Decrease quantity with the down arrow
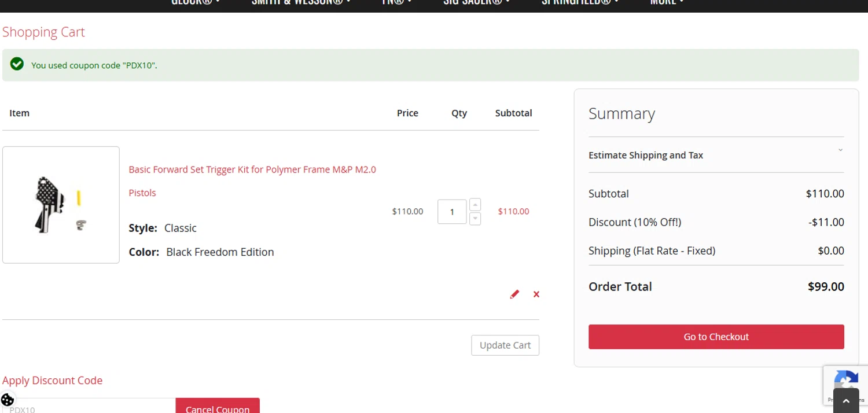The image size is (868, 413). (x=475, y=218)
